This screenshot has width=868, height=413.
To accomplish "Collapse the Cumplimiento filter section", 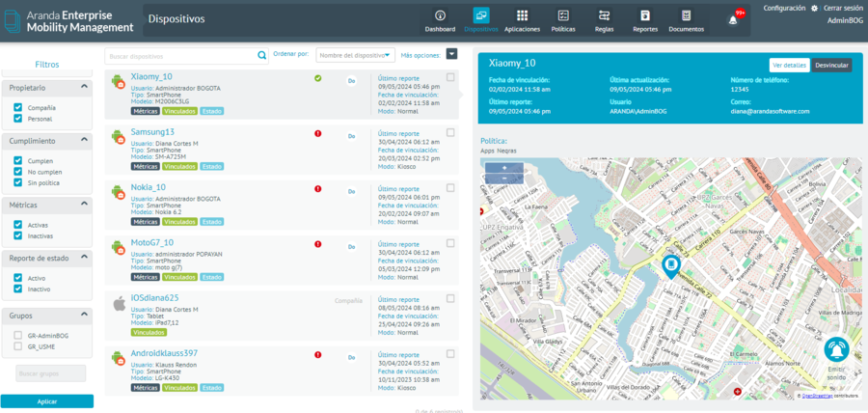I will pyautogui.click(x=84, y=140).
